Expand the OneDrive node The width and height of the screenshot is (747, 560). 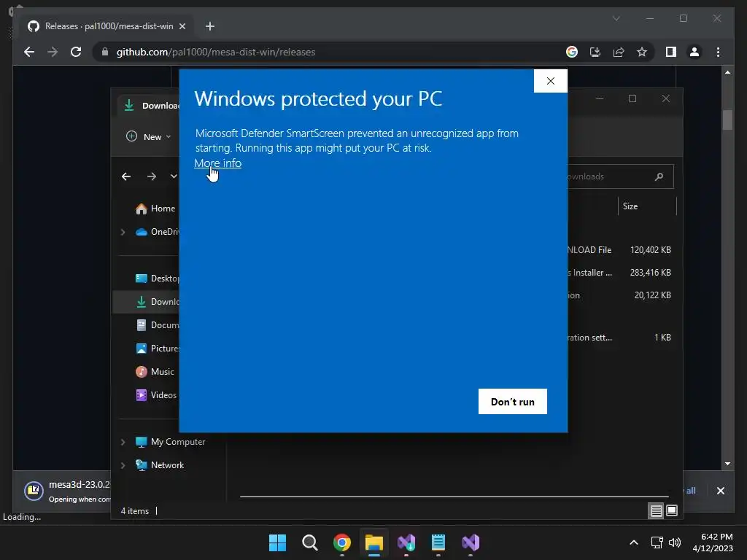pos(123,232)
